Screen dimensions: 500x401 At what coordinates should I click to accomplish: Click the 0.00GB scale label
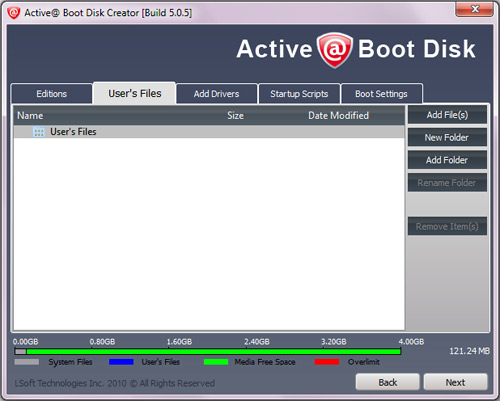25,342
